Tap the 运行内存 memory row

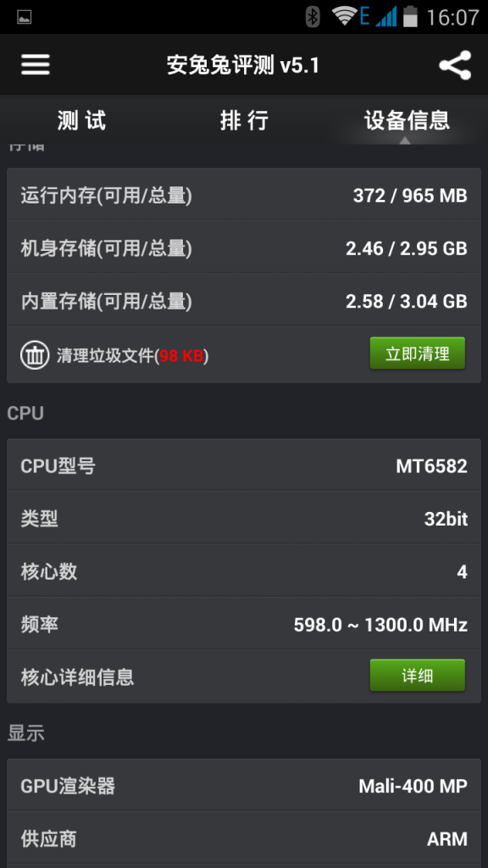point(244,195)
